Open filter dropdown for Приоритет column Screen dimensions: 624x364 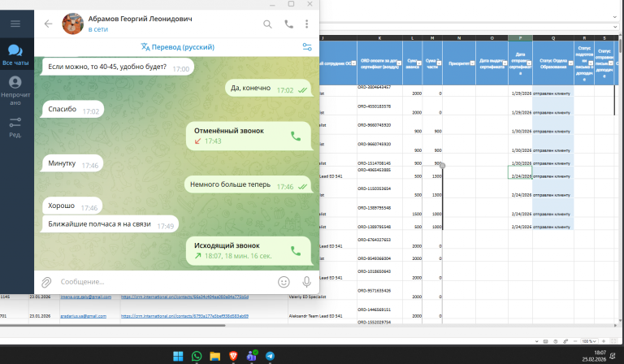(472, 63)
